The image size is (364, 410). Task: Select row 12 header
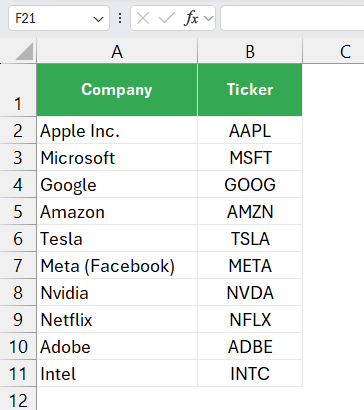click(18, 399)
